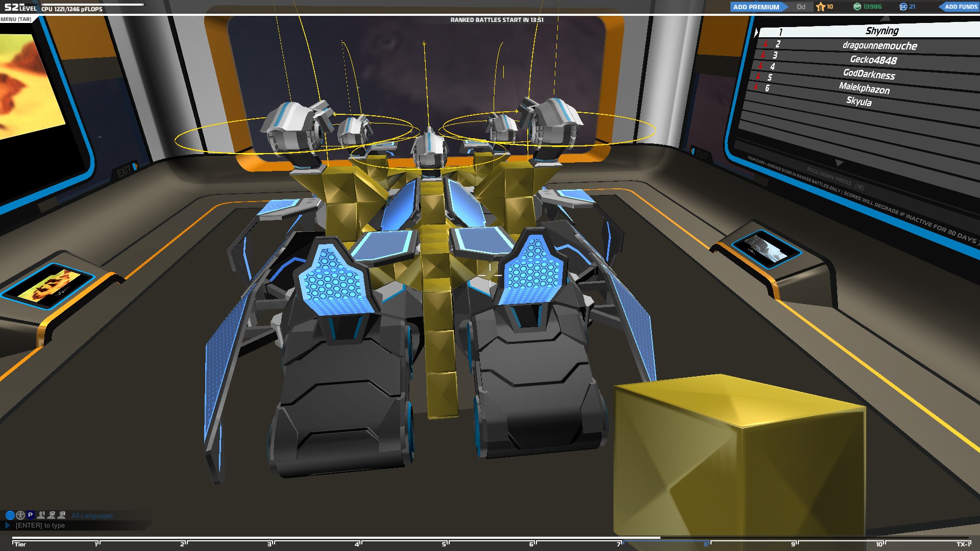980x551 pixels.
Task: Select chat channel 3 player icon
Action: click(62, 515)
